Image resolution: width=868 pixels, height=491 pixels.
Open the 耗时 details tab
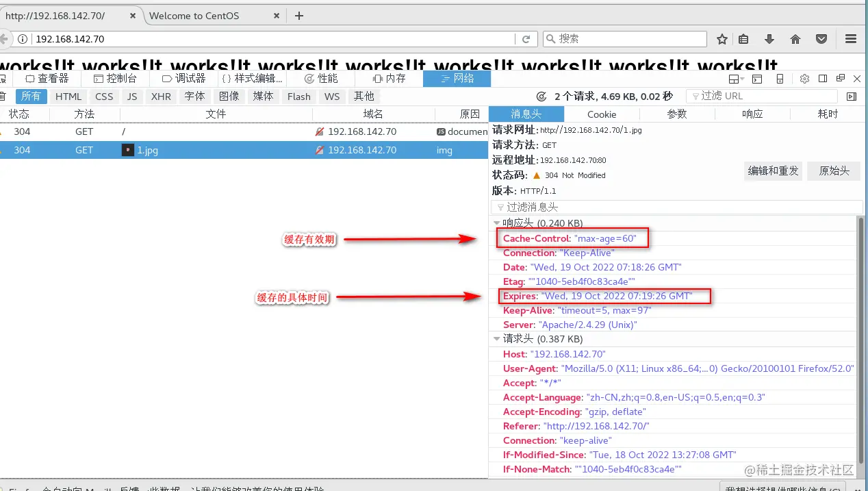click(828, 114)
